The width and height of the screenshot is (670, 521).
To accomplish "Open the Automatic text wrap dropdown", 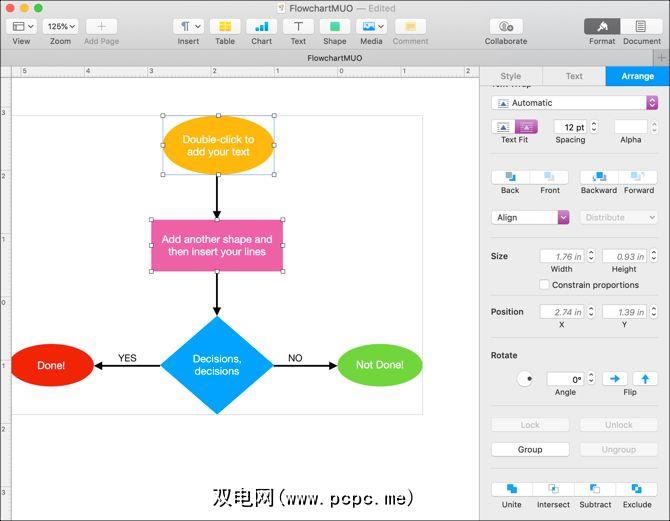I will pyautogui.click(x=574, y=103).
